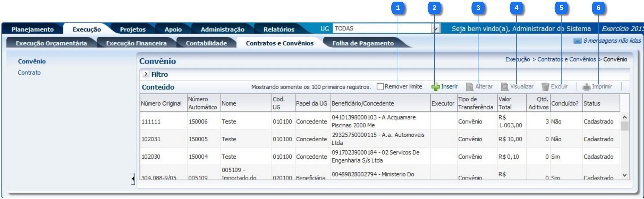
Task: Collapse the left sidebar with the arrow handle
Action: (x=133, y=178)
